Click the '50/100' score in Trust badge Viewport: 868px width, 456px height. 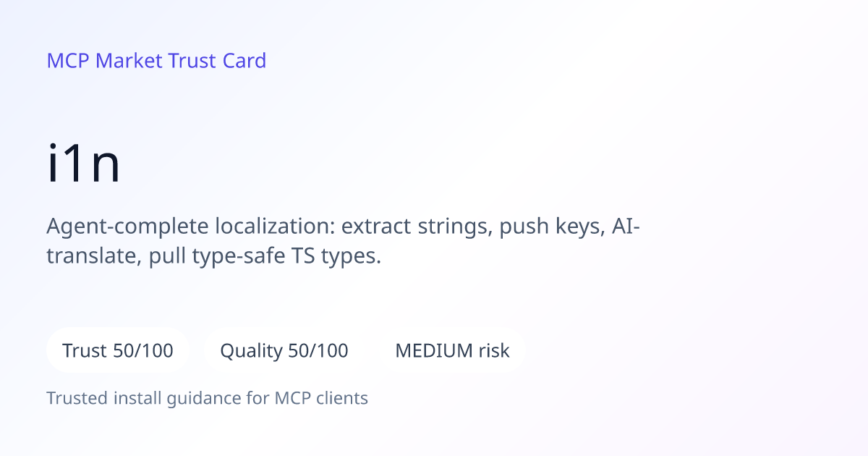pos(143,351)
